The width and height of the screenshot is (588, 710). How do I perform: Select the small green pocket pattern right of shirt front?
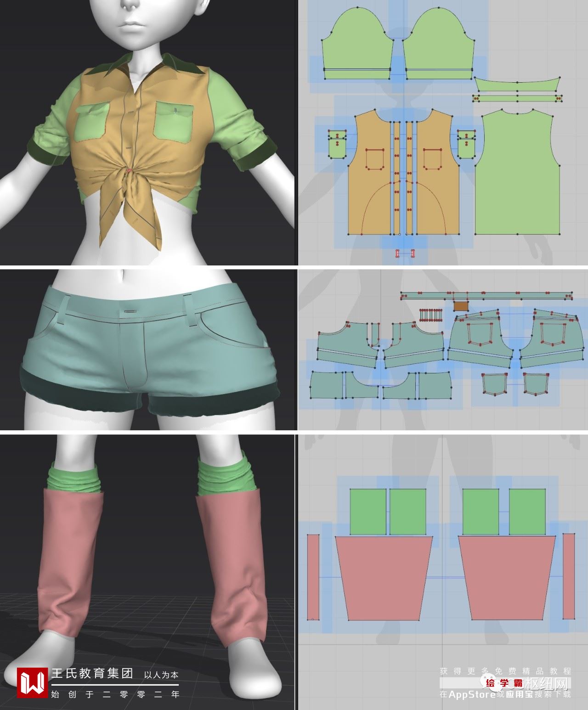[467, 145]
